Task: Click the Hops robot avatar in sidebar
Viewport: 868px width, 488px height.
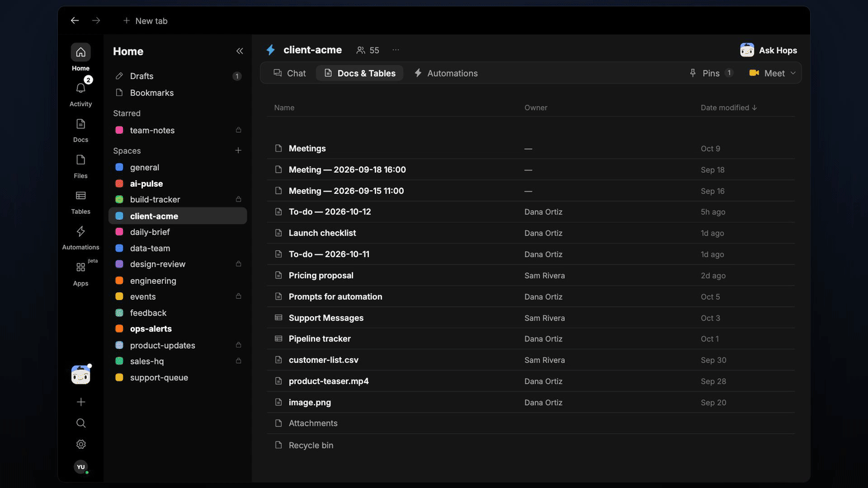Action: (x=81, y=375)
